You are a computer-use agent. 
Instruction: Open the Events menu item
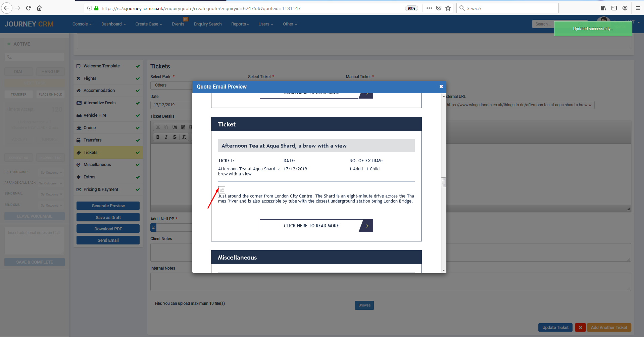(x=178, y=24)
